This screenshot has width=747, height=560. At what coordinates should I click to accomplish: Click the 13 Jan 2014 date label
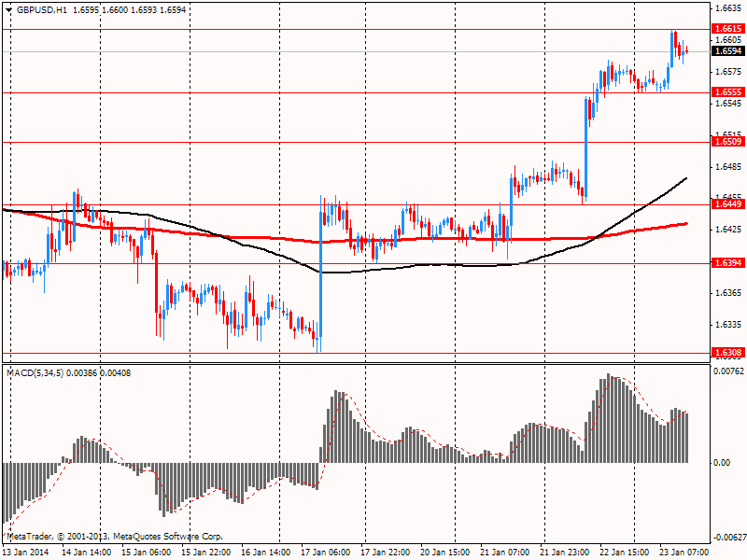point(26,553)
